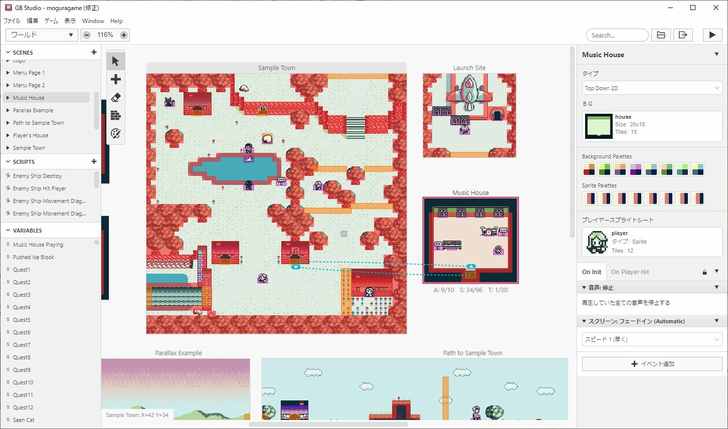
Task: Click the 116% zoom level
Action: click(x=105, y=35)
